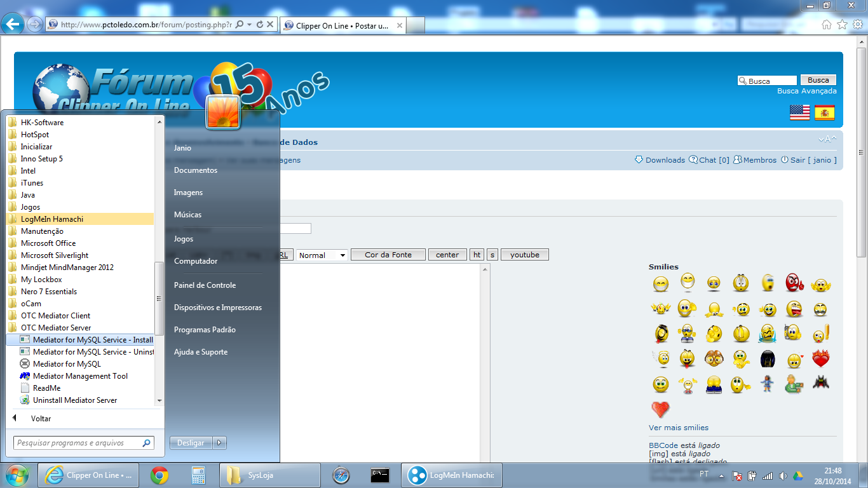Insert the angry red-faced smiley
The height and width of the screenshot is (488, 868).
(x=794, y=283)
